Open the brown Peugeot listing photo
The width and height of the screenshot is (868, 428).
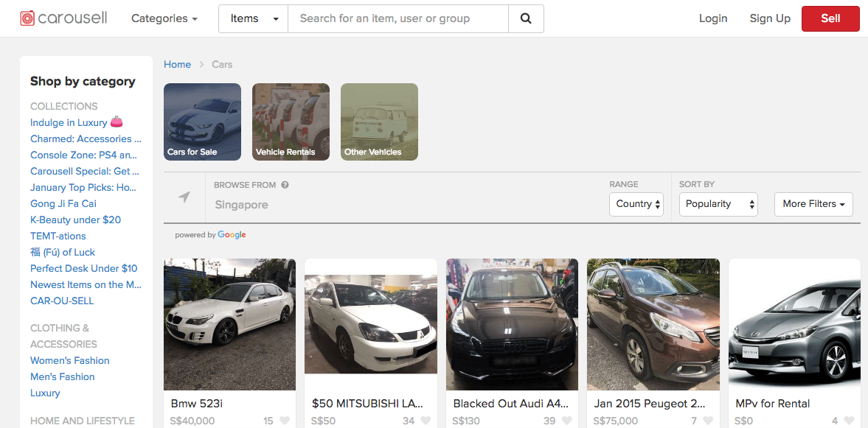point(653,325)
